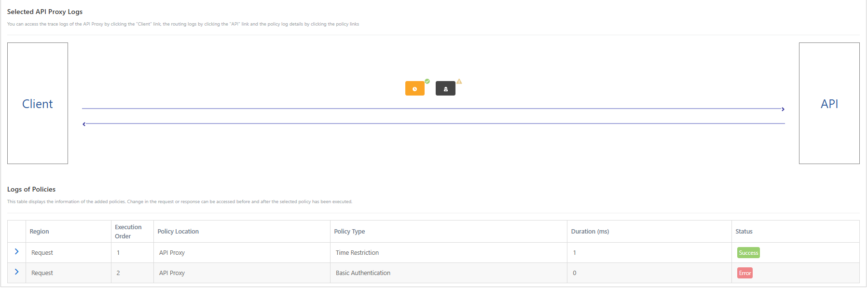Click the left arrowhead of the response line

coord(84,124)
